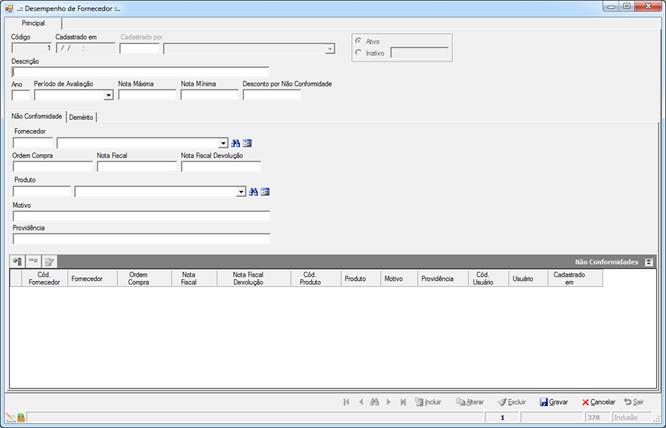Click the binoculars search icon beside Produto
The height and width of the screenshot is (428, 666).
[254, 192]
